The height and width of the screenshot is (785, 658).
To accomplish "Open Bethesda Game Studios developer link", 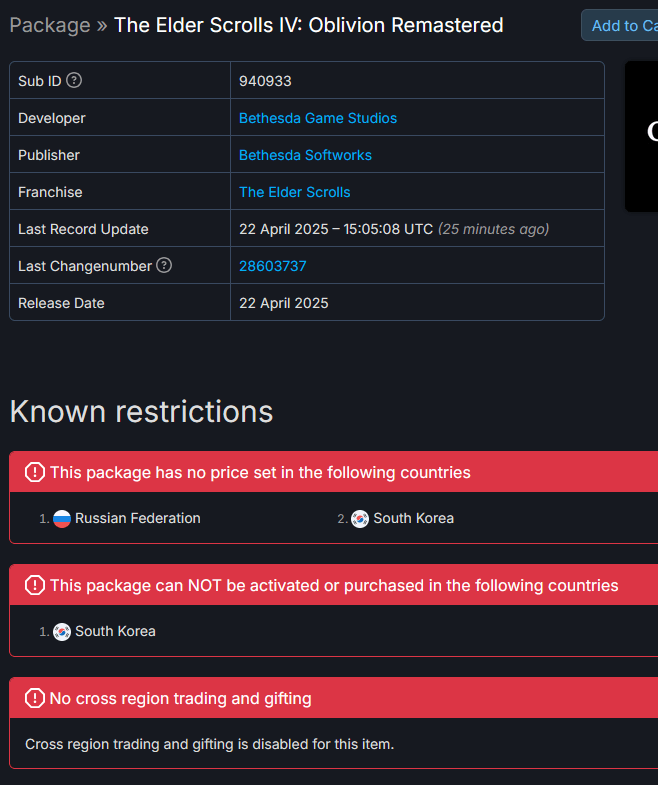I will point(318,118).
